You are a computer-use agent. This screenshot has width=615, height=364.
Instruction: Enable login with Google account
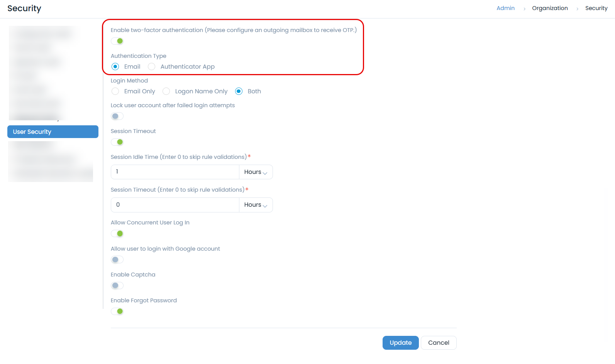click(x=117, y=260)
